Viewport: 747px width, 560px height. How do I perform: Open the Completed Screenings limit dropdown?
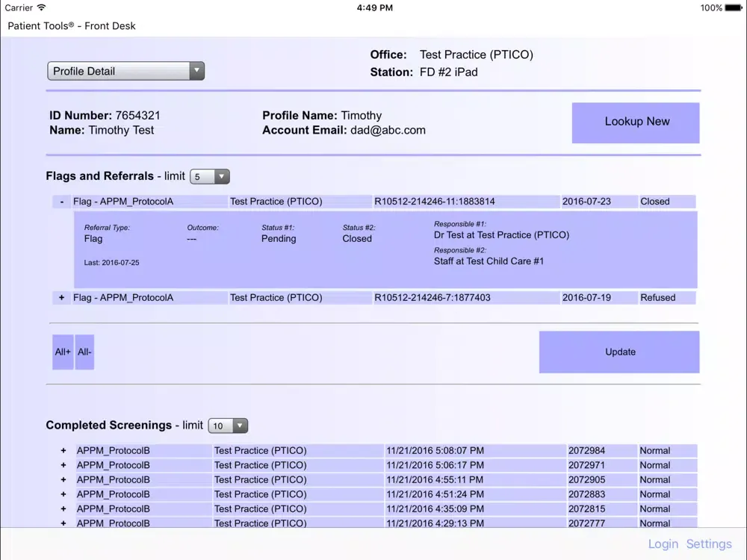pos(228,426)
